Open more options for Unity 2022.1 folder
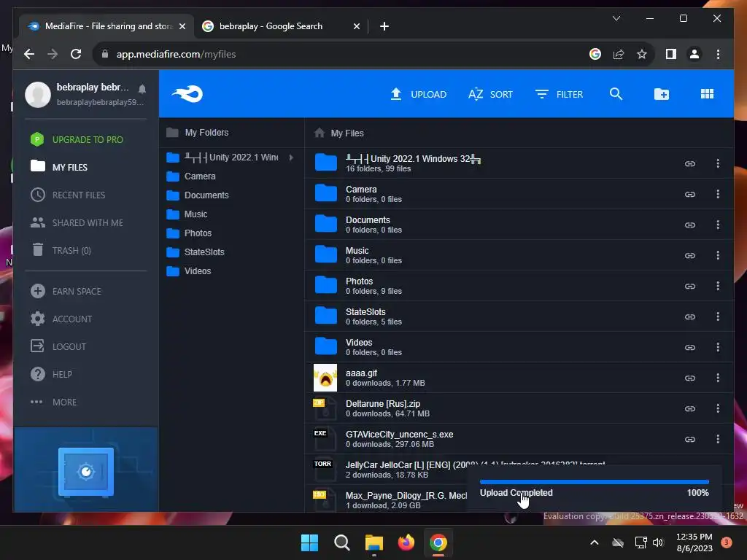 718,163
